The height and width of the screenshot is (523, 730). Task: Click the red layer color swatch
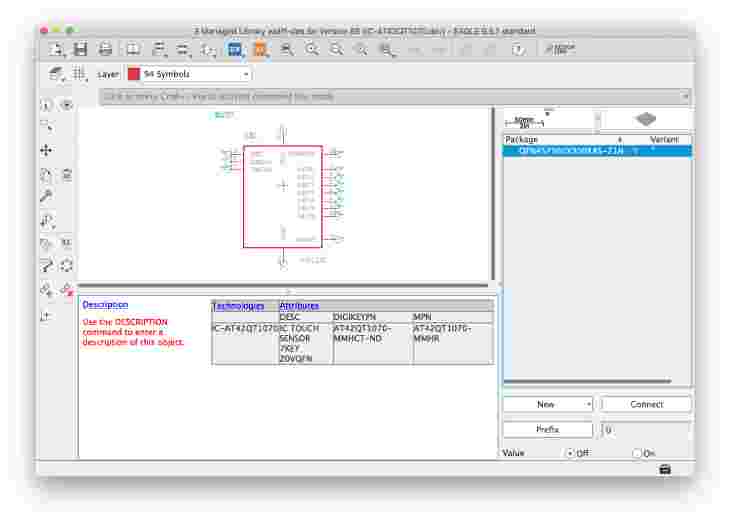133,74
